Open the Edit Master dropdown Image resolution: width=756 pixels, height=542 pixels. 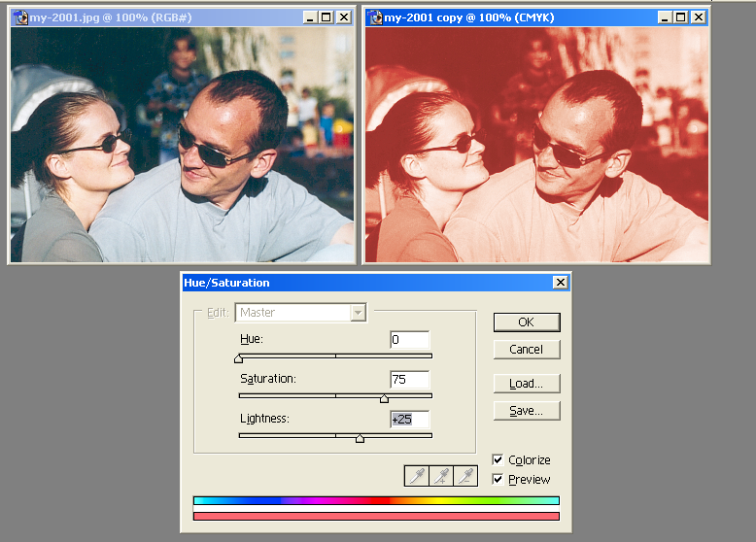359,312
